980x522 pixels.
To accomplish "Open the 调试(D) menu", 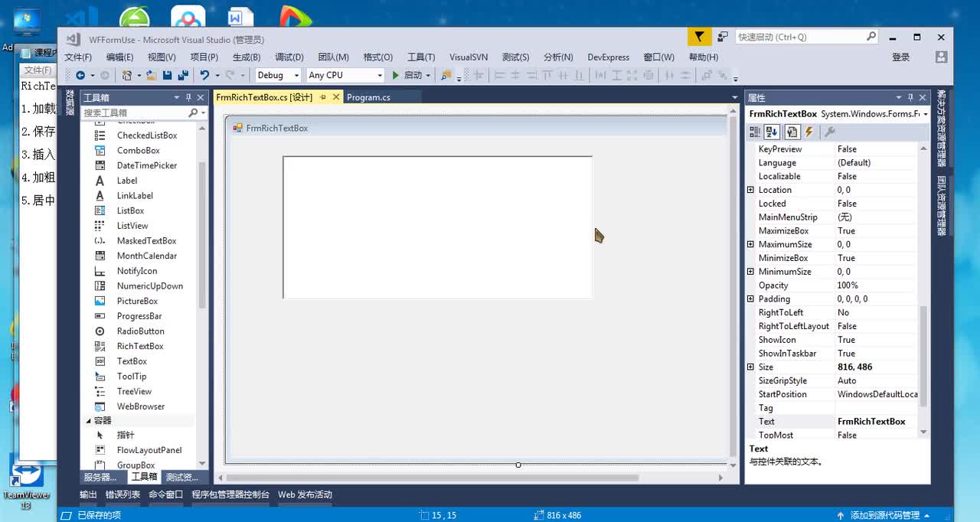I will (289, 57).
